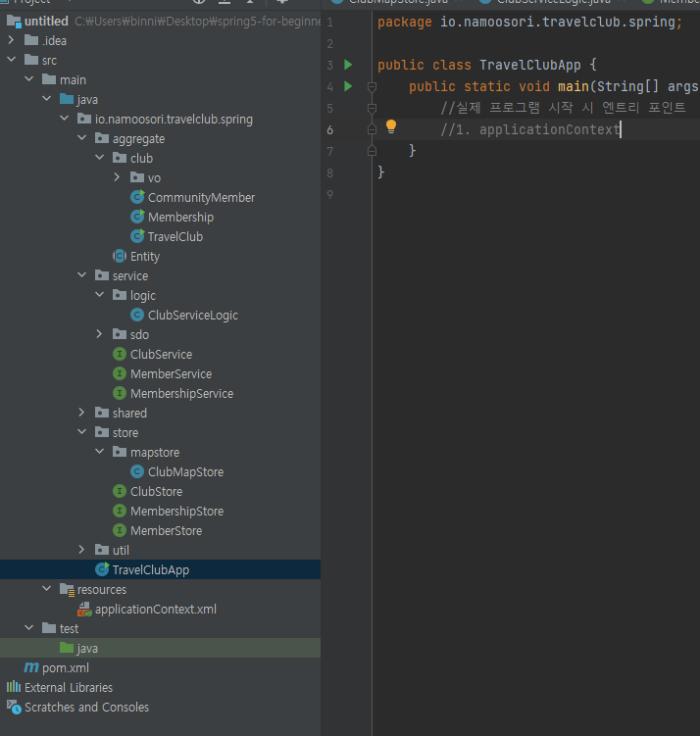Image resolution: width=700 pixels, height=736 pixels.
Task: Expand the sdo package
Action: 99,334
